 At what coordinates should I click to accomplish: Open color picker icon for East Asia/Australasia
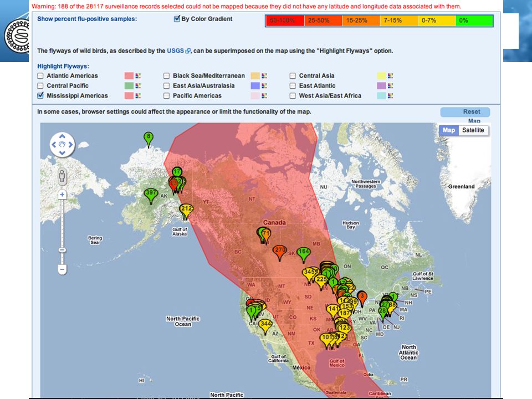tap(264, 85)
